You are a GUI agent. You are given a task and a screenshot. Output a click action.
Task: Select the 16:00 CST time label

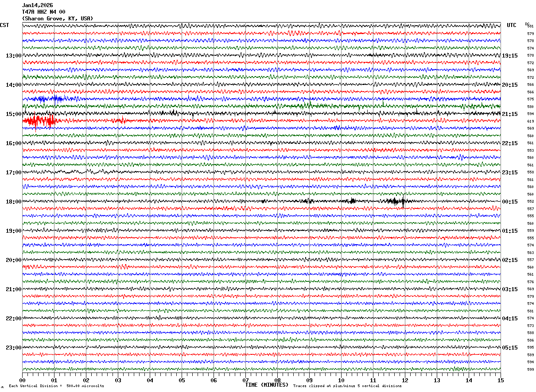(x=14, y=143)
